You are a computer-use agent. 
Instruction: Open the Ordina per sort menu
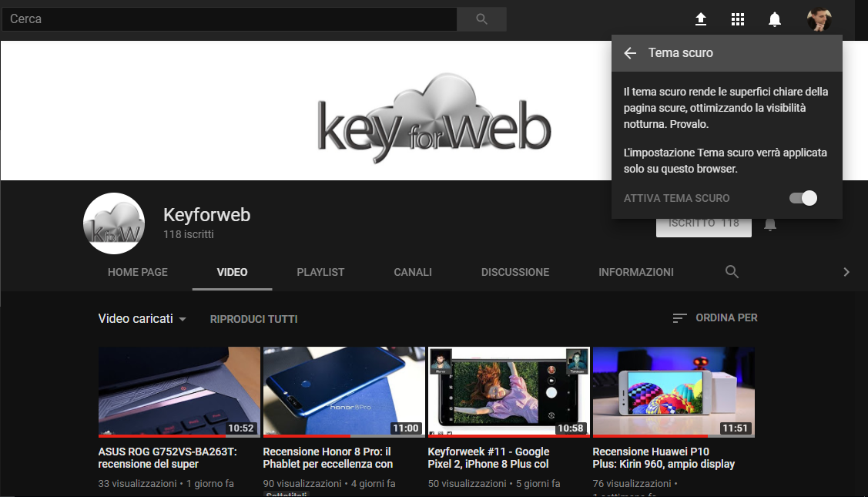[x=715, y=317]
